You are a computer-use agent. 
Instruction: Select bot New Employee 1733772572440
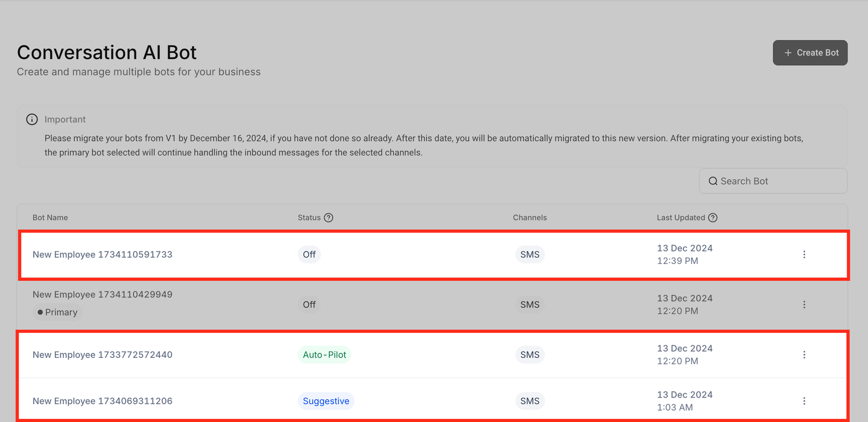103,355
